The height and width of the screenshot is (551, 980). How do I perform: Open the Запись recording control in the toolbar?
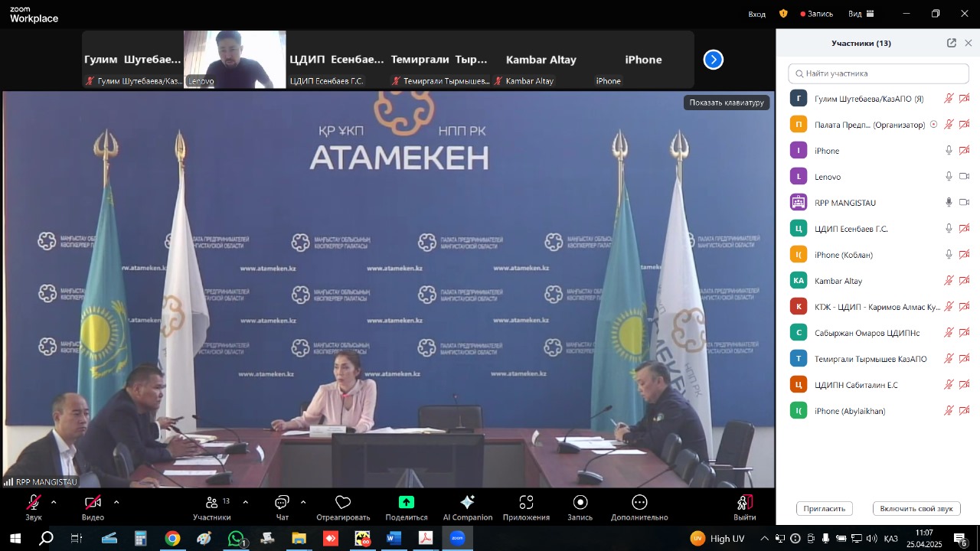(x=580, y=508)
